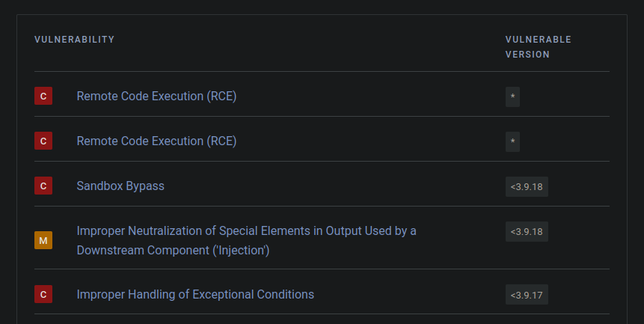Click the <3.9.18 tag beside Sandbox Bypass
Viewport: 644px width, 324px height.
point(527,186)
